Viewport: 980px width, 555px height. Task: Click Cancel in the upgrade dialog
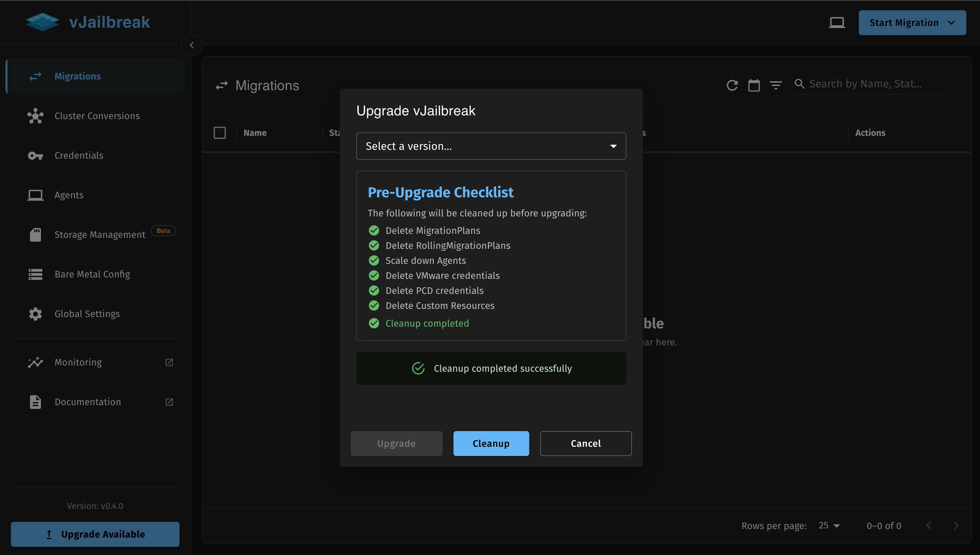click(x=585, y=443)
